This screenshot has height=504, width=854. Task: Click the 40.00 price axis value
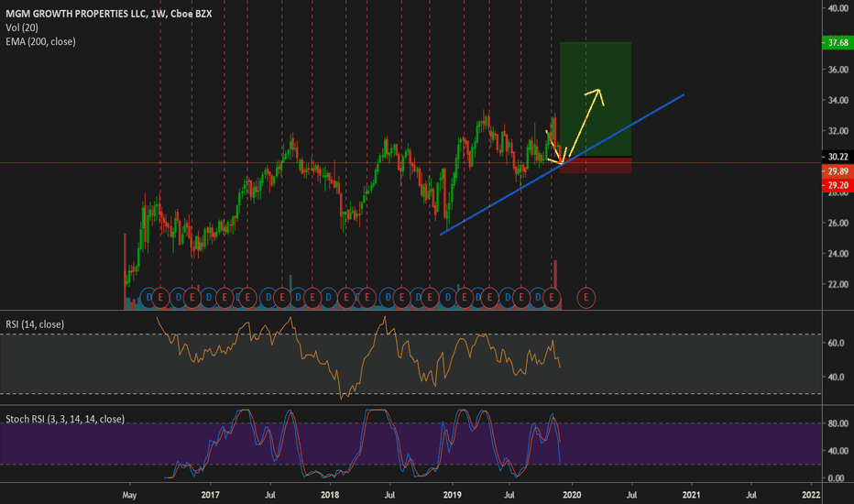[x=838, y=8]
